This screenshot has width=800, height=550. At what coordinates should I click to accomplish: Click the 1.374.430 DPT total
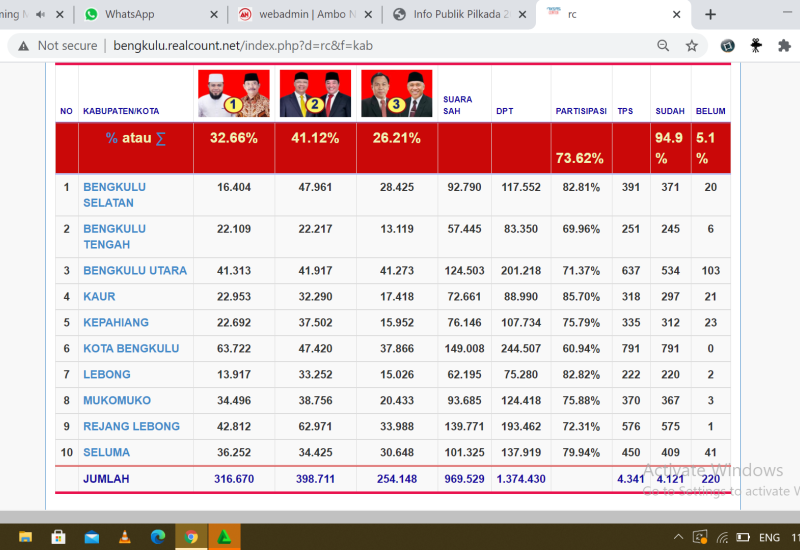point(521,479)
